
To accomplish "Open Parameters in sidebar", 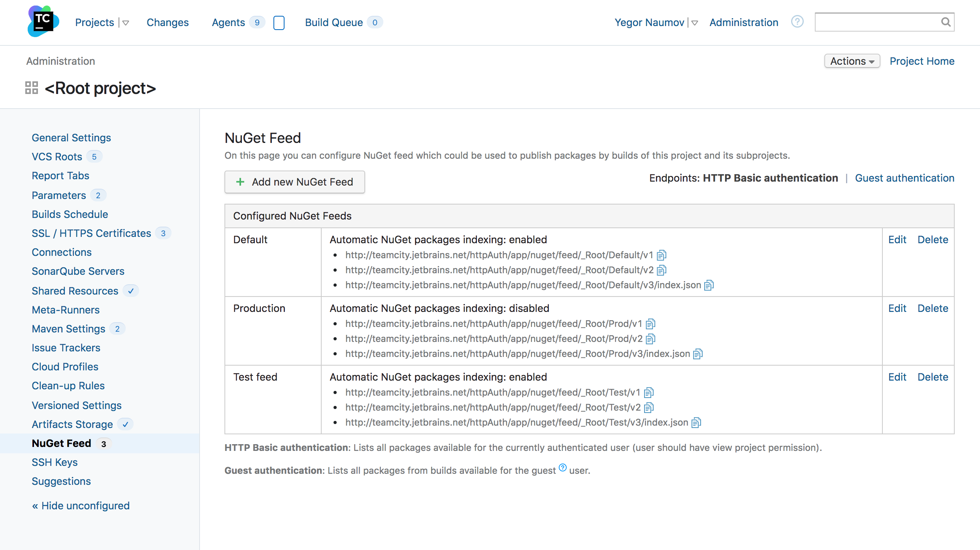I will tap(59, 195).
